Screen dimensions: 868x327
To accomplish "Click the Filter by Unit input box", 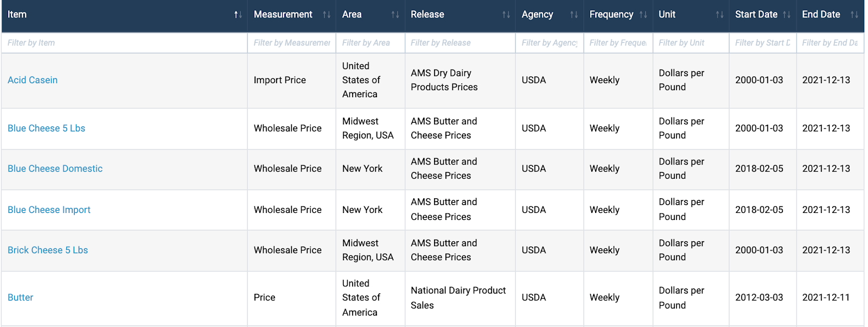I will (x=691, y=42).
